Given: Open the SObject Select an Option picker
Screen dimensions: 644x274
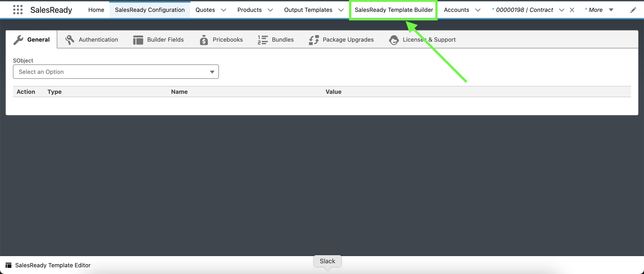Looking at the screenshot, I should click(116, 72).
